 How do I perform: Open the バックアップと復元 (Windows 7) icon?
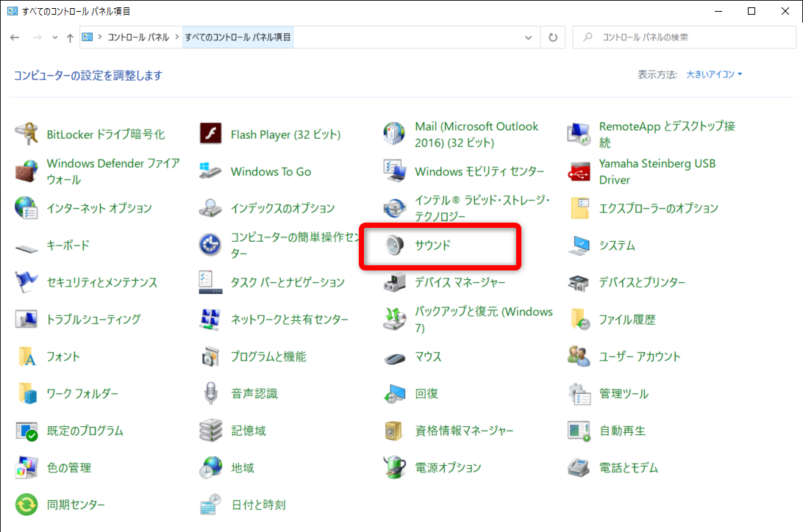pyautogui.click(x=394, y=319)
